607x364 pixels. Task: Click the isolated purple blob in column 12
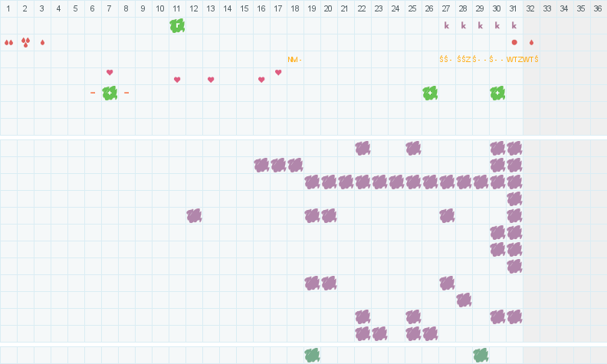pos(194,215)
